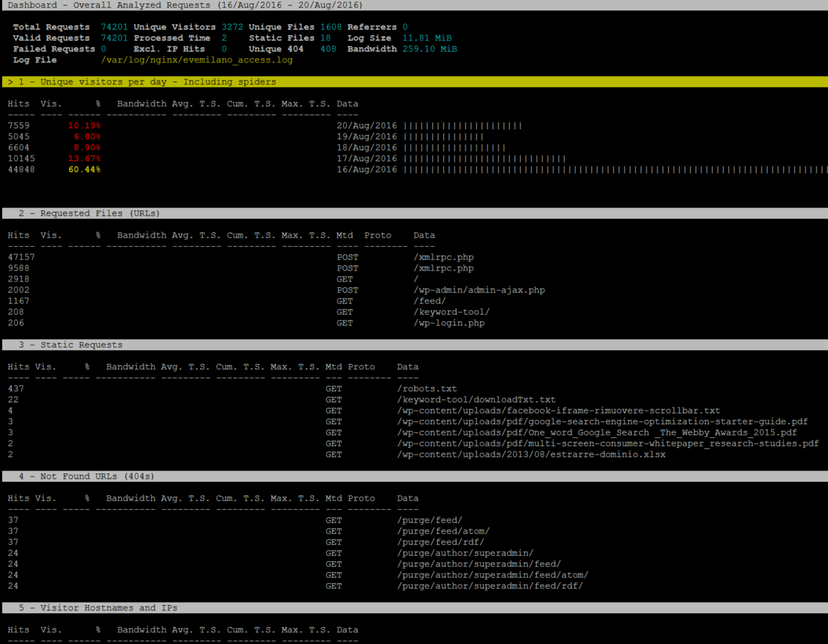Click the One_word_Google_Search Webby Awards pdf path
The image size is (828, 644).
(x=597, y=433)
